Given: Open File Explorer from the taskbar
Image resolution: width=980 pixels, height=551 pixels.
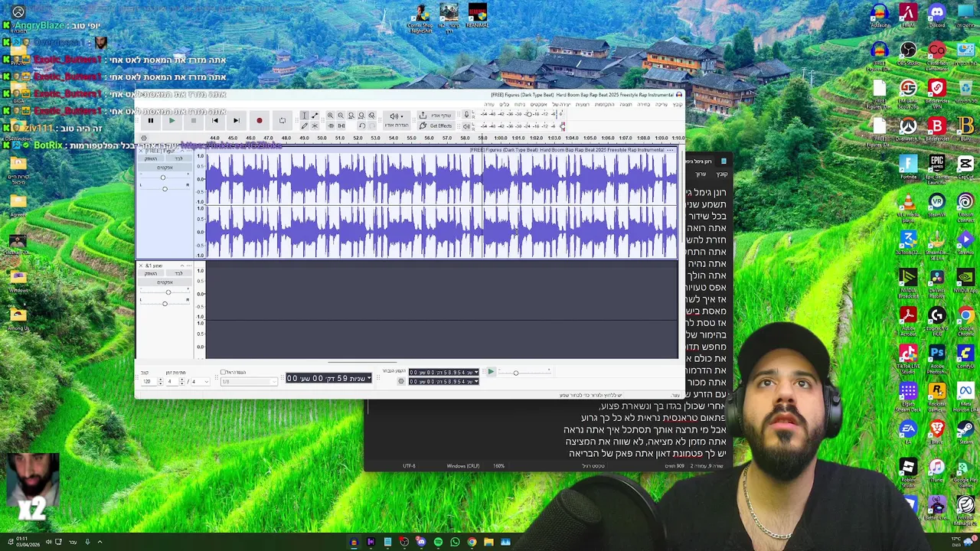Looking at the screenshot, I should pos(488,542).
